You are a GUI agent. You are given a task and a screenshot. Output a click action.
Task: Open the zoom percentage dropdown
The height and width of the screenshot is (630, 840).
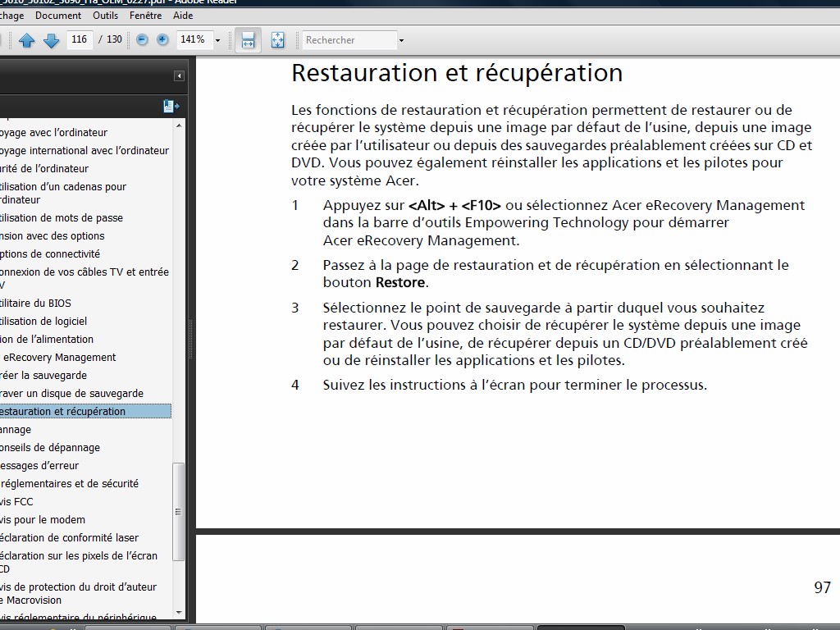click(x=217, y=40)
